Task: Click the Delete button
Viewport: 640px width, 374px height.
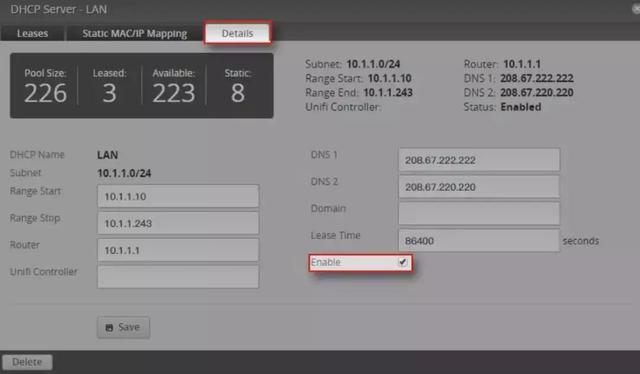Action: (x=27, y=362)
